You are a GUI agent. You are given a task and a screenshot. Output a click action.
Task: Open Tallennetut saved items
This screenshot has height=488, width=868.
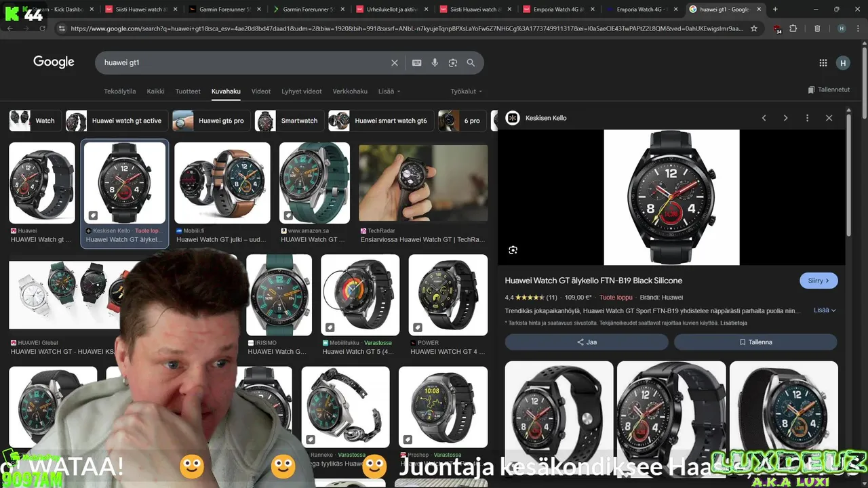pyautogui.click(x=829, y=89)
